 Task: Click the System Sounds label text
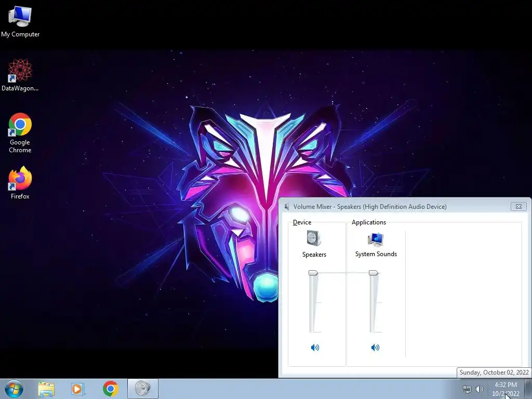click(376, 254)
